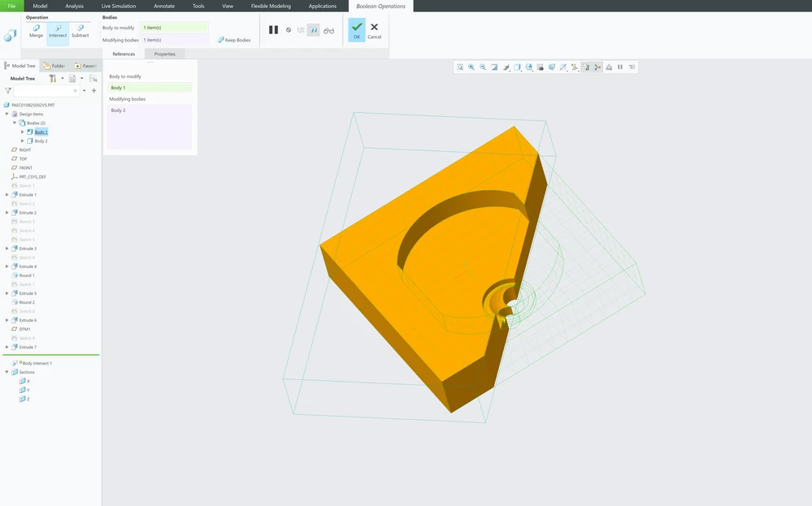The image size is (812, 506).
Task: Open the References tab
Action: pyautogui.click(x=124, y=54)
